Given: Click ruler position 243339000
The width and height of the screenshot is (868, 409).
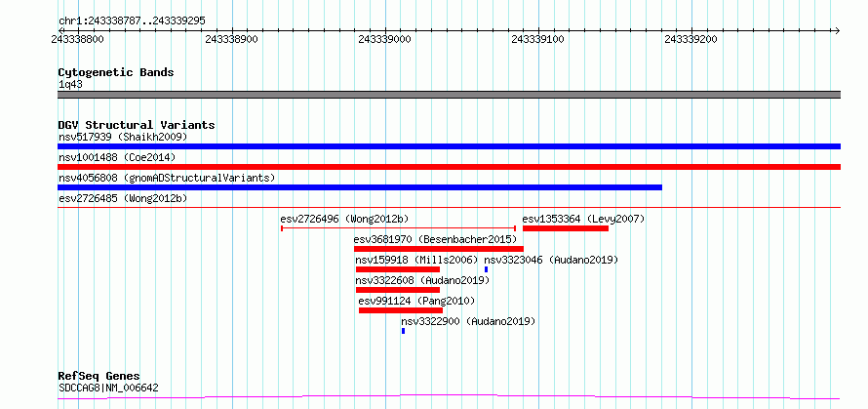Looking at the screenshot, I should (384, 39).
